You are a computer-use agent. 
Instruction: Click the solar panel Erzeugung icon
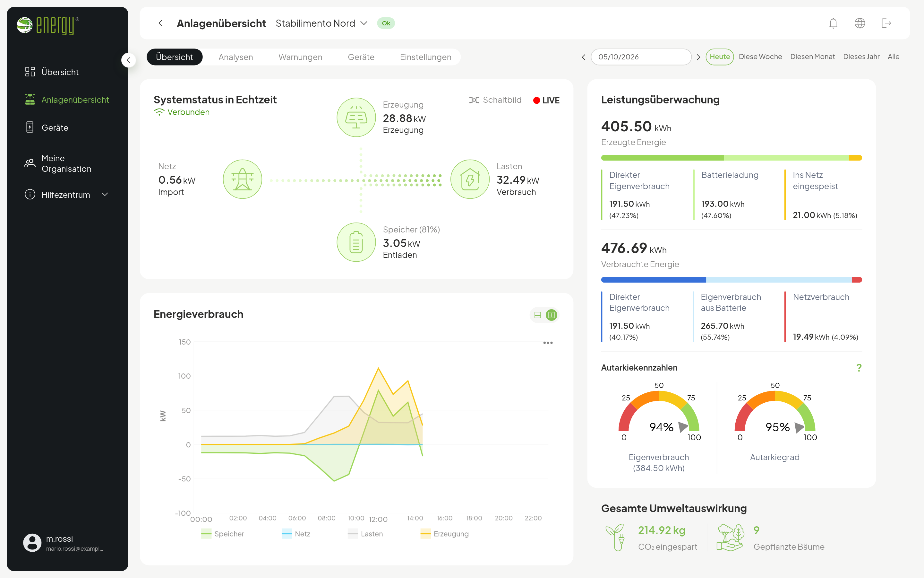pos(356,117)
